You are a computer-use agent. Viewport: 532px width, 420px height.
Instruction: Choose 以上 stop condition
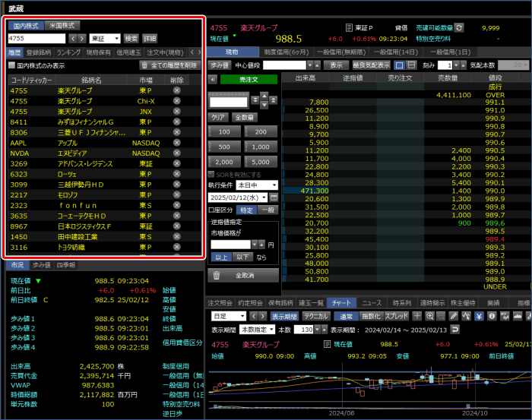pos(222,257)
